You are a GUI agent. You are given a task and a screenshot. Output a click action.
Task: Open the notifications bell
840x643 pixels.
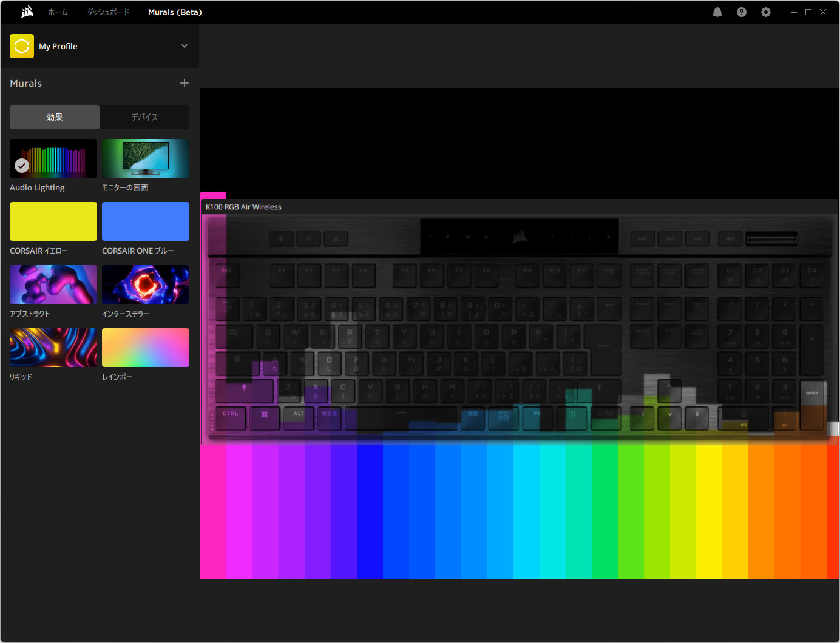pyautogui.click(x=717, y=12)
